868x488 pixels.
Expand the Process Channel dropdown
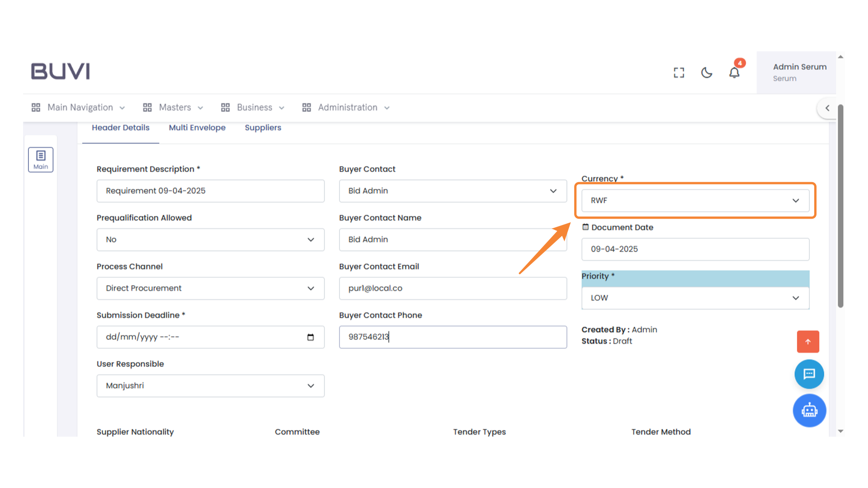pyautogui.click(x=210, y=288)
